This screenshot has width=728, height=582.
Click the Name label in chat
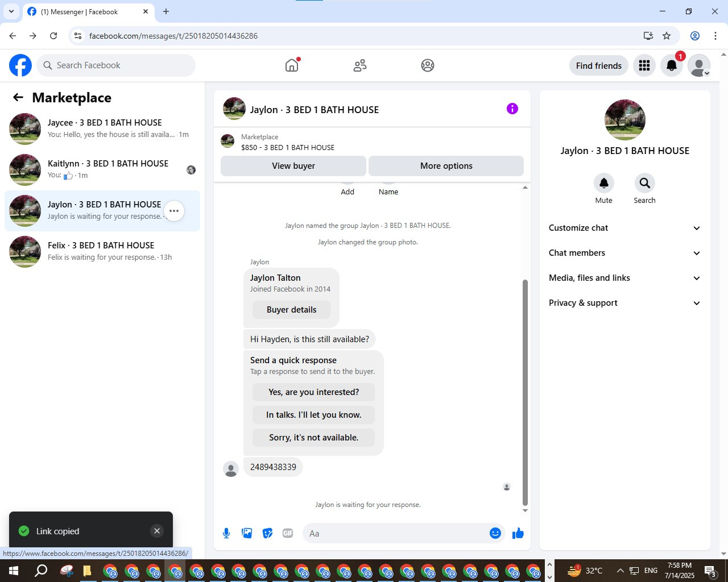(x=388, y=192)
